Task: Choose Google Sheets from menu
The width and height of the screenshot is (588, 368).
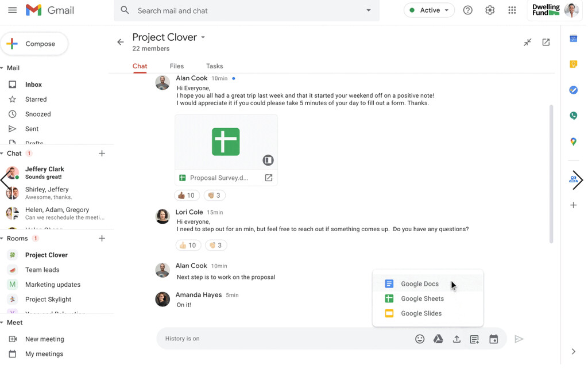Action: pyautogui.click(x=428, y=298)
